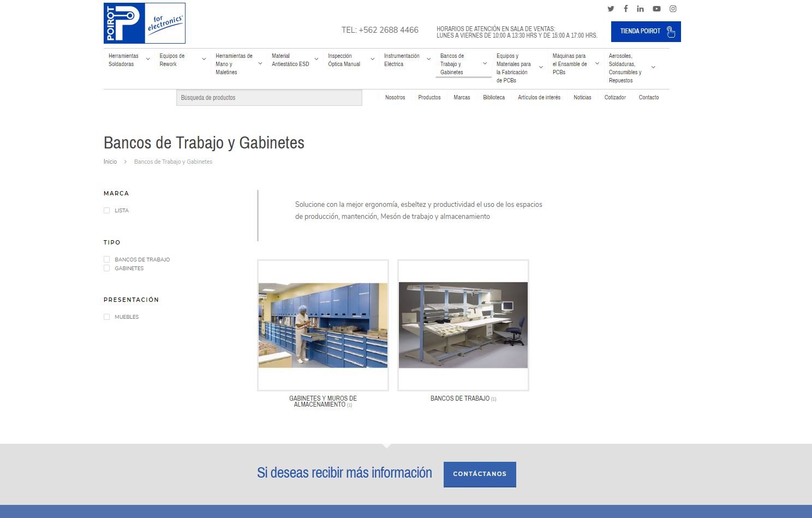
Task: Expand Equipos de Rework menu chevron
Action: click(204, 59)
